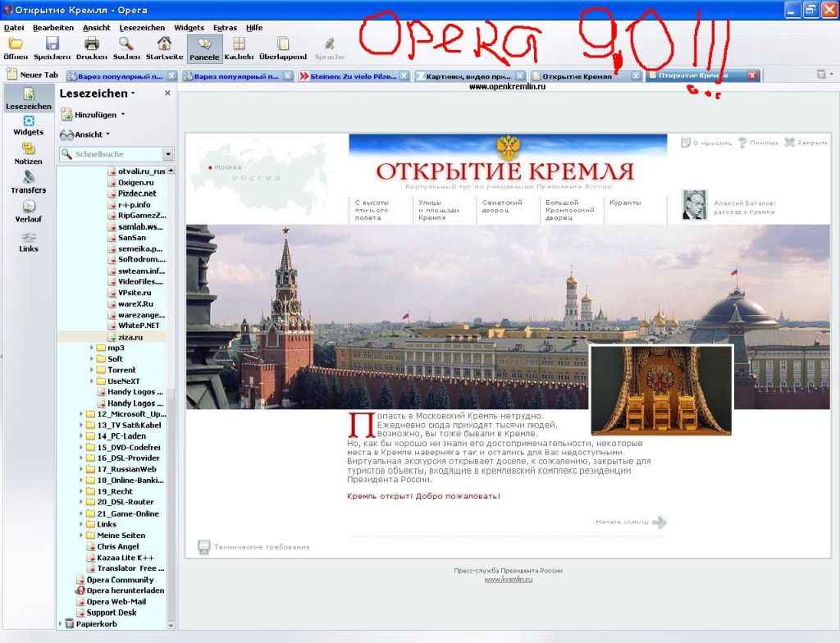Open the Куранты section link
The image size is (840, 643).
click(x=625, y=203)
